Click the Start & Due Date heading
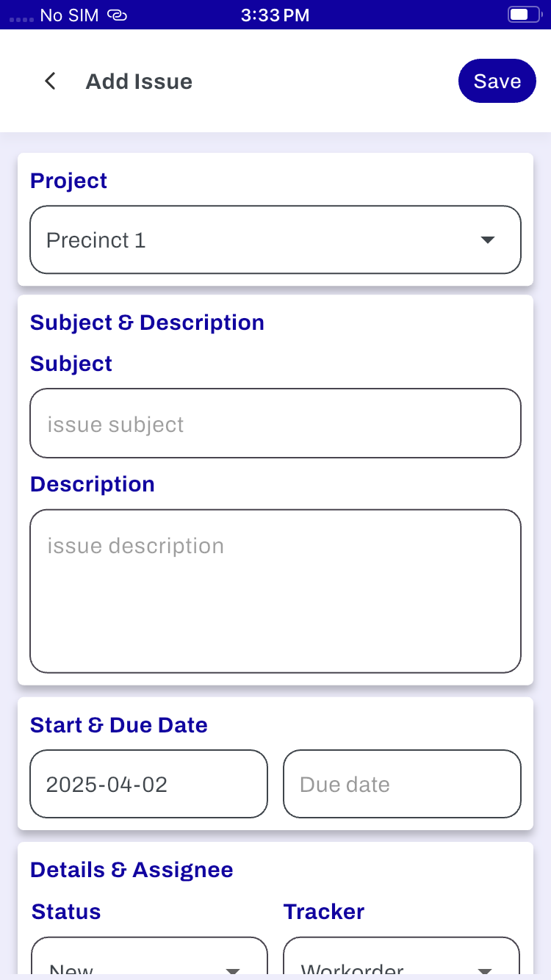Viewport: 551px width, 980px height. (x=119, y=725)
